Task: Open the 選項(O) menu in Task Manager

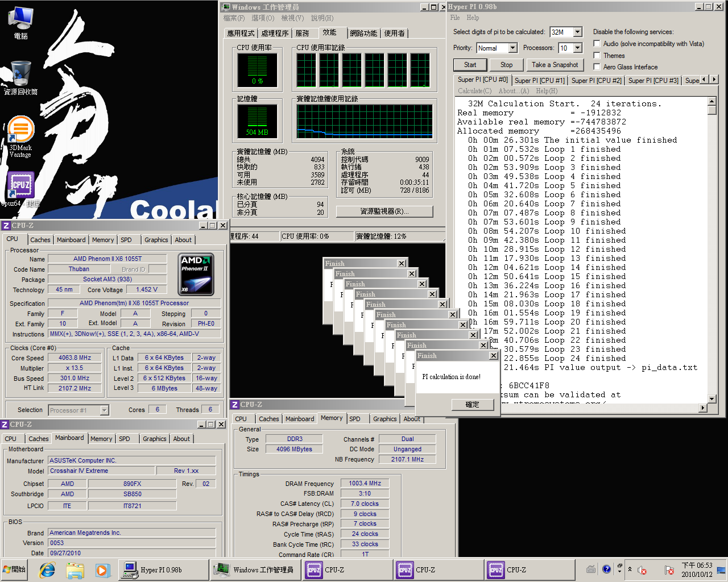Action: pos(263,18)
